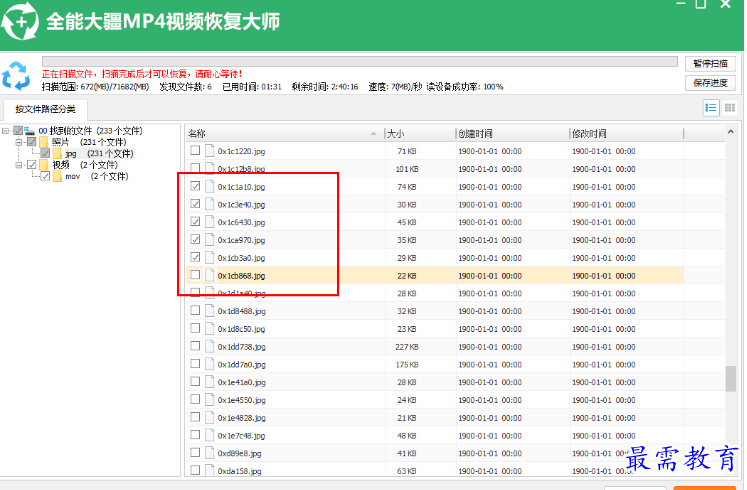Image resolution: width=747 pixels, height=490 pixels.
Task: Switch to thumbnail grid view icon
Action: [x=729, y=108]
